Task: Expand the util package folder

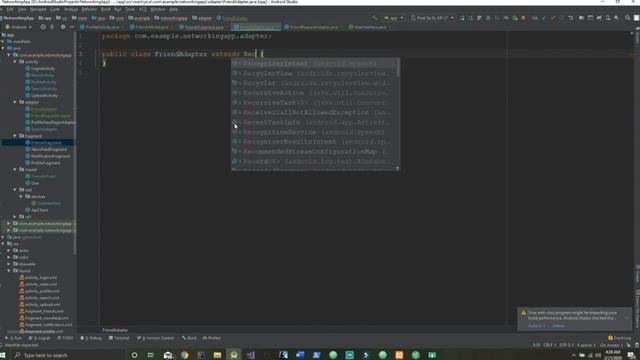Action: coord(15,217)
